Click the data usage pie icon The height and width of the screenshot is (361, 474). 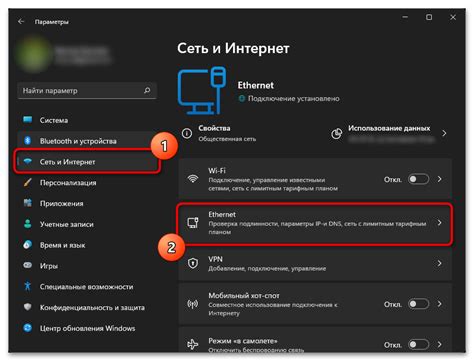tap(336, 133)
